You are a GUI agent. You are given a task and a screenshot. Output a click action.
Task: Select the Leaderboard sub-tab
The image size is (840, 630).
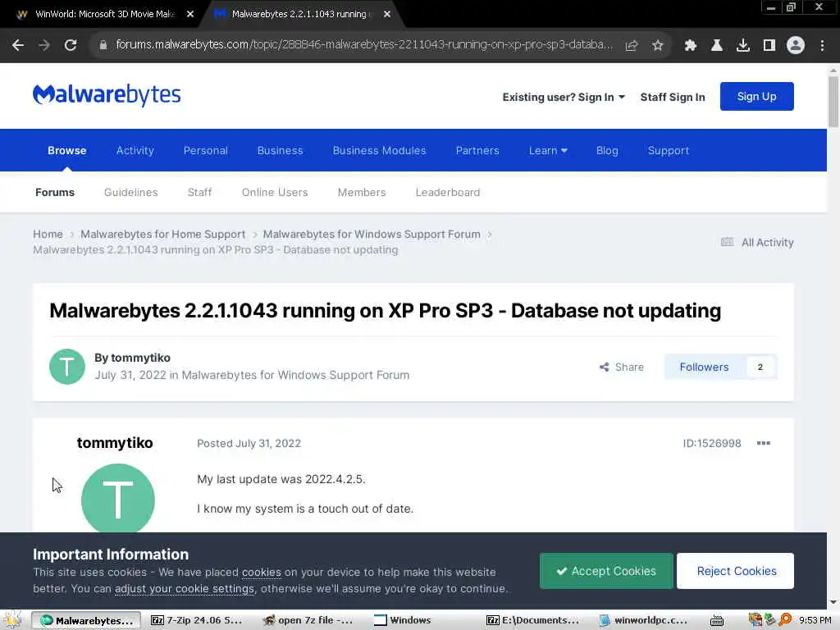pyautogui.click(x=448, y=192)
